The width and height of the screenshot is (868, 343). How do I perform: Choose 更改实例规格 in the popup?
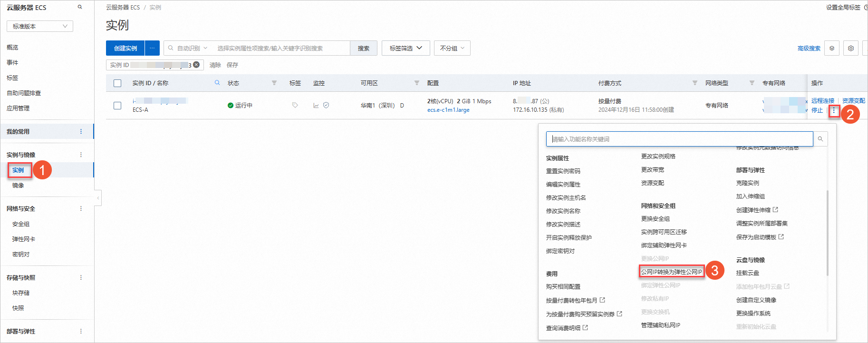pyautogui.click(x=658, y=156)
